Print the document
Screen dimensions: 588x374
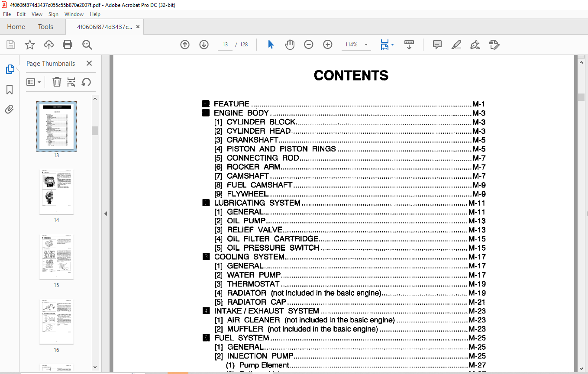[68, 45]
